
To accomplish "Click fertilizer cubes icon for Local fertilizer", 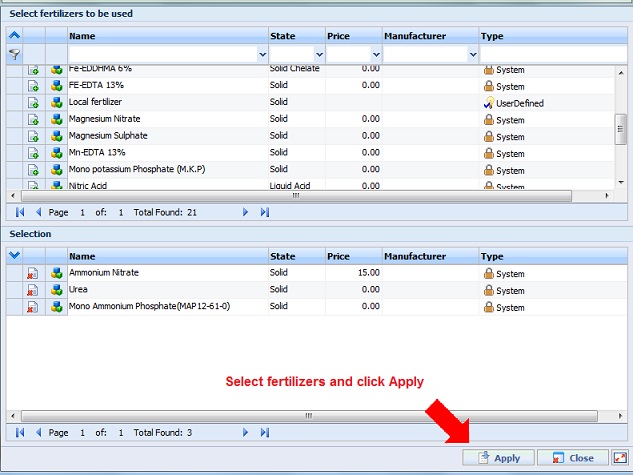I will (x=57, y=103).
